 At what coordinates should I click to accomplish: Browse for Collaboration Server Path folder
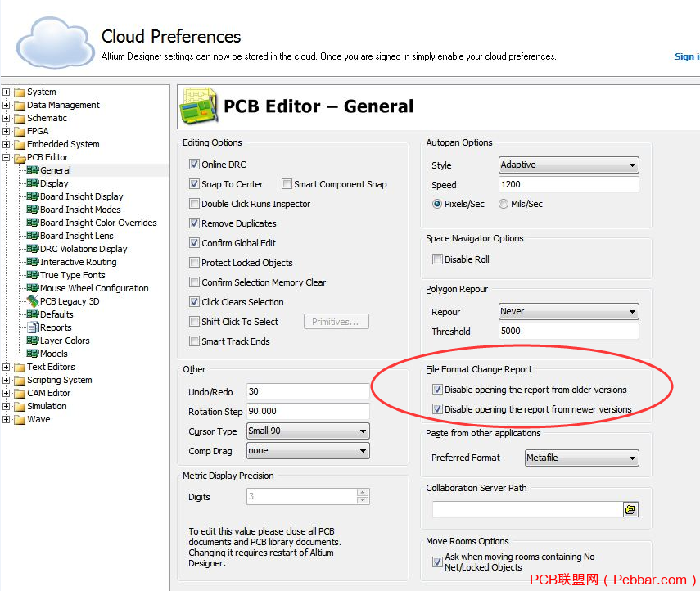(630, 509)
